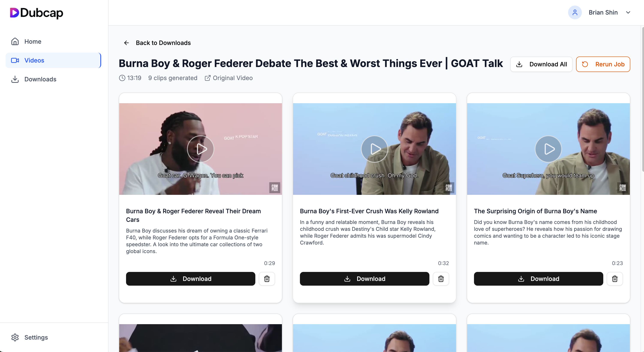The height and width of the screenshot is (352, 644).
Task: Play the Kelly Rowland crush clip
Action: (375, 149)
